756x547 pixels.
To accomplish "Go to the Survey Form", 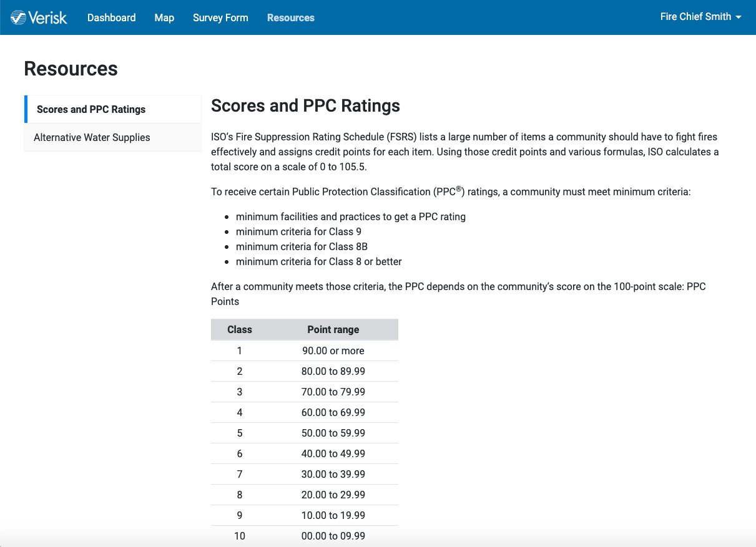I will click(x=220, y=17).
